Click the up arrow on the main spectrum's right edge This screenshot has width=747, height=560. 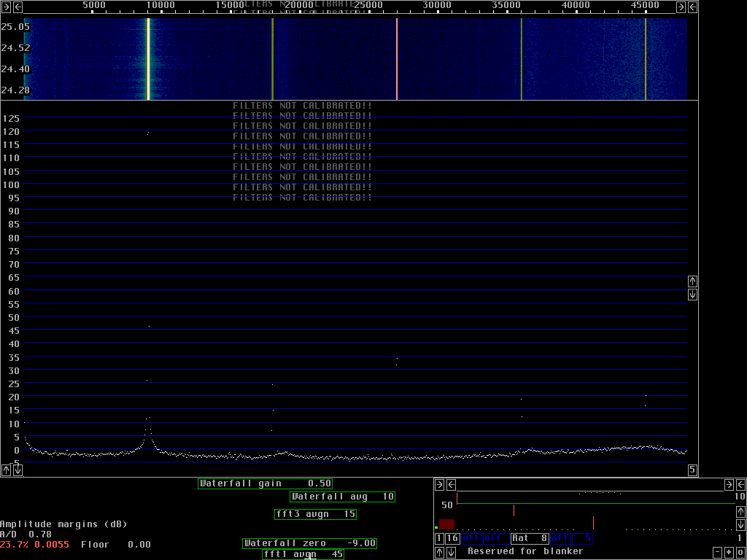[693, 281]
